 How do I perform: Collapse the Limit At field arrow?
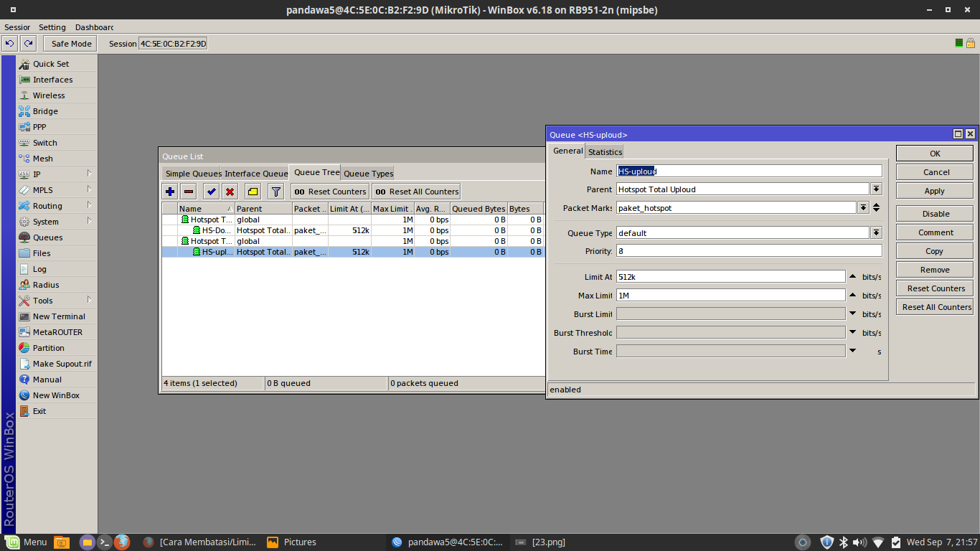[852, 277]
